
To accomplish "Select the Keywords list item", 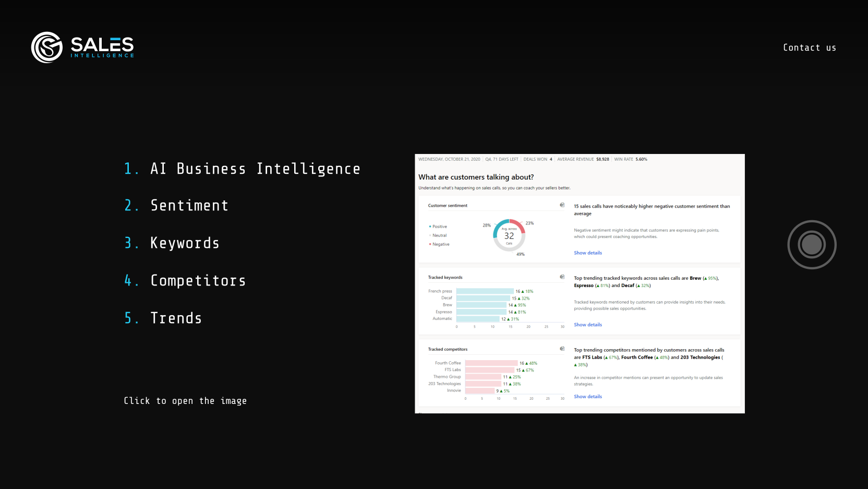I will [172, 243].
